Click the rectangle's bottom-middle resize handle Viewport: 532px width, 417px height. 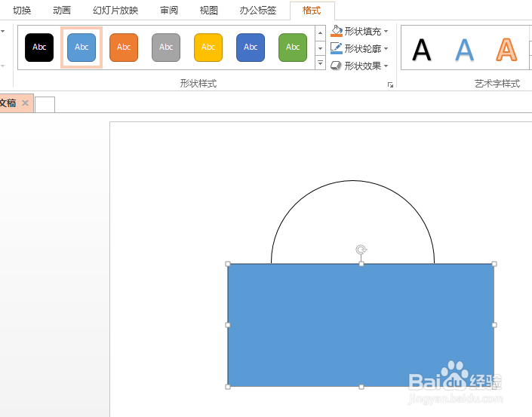361,387
